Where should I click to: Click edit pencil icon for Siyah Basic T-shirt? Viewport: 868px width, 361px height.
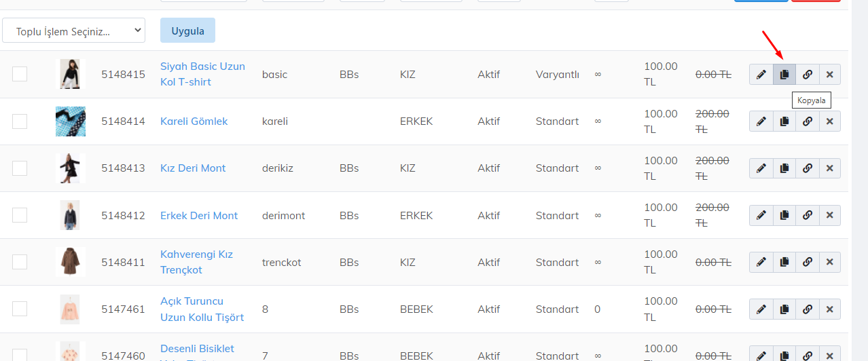[761, 75]
